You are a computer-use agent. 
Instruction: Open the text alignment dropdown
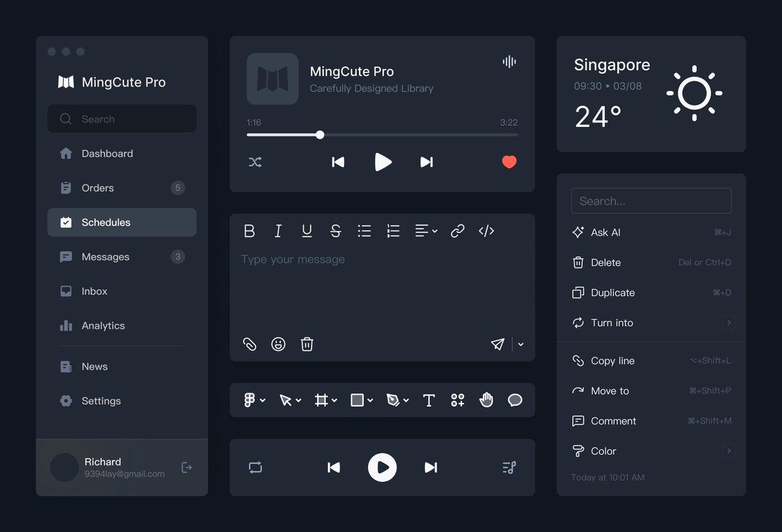[x=426, y=231]
